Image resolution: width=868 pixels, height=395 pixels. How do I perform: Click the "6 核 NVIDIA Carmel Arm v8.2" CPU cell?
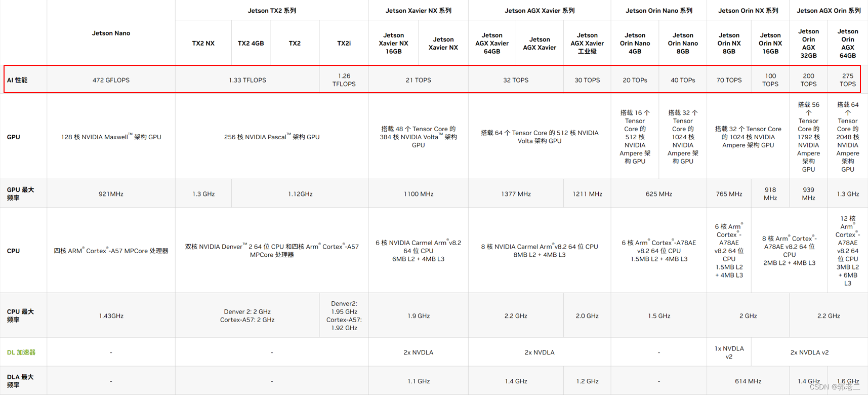[419, 251]
